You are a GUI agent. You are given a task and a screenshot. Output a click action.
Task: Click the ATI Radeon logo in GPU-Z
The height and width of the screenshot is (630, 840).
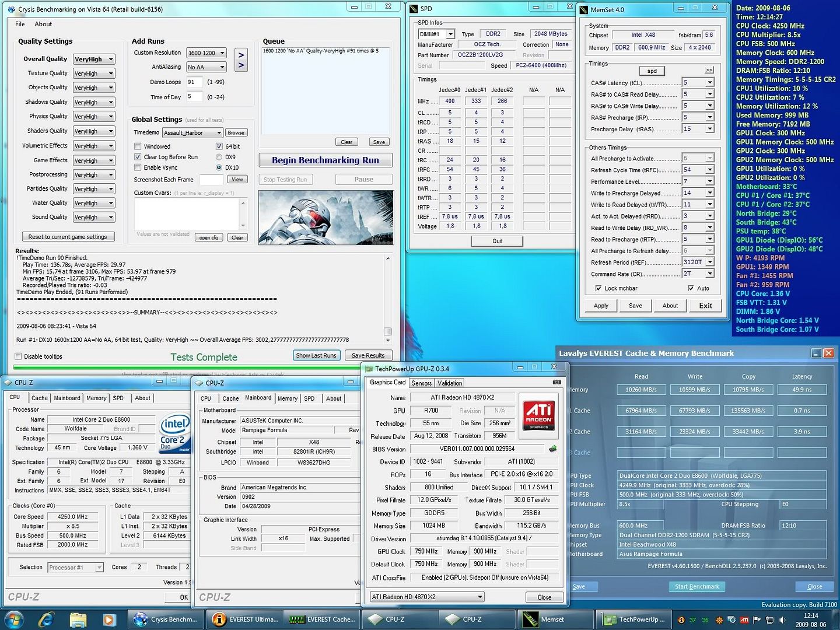click(x=538, y=415)
